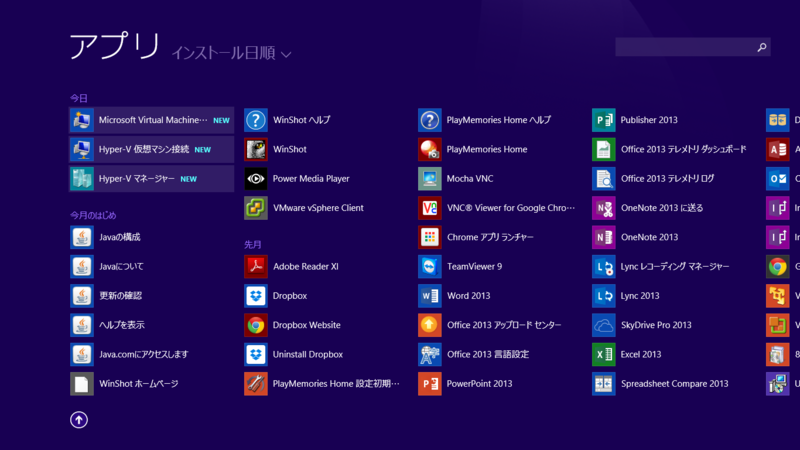Launch Power Media Player icon
Screen dimensions: 800x450
click(256, 179)
